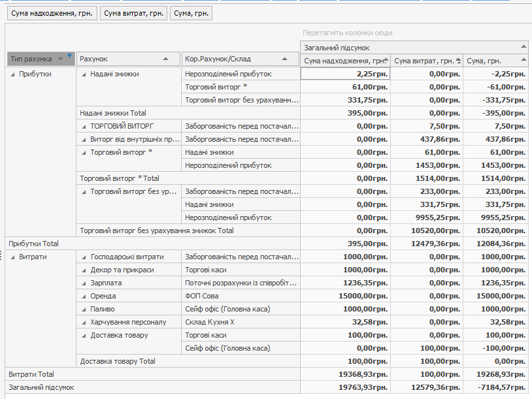Image resolution: width=532 pixels, height=399 pixels.
Task: Collapse the Оренда account row
Action: tap(84, 296)
